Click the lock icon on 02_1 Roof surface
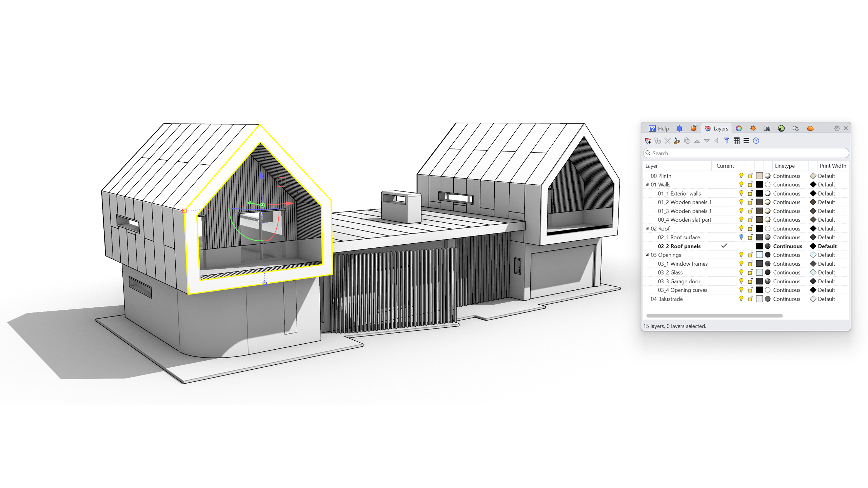The height and width of the screenshot is (488, 868). tap(750, 237)
